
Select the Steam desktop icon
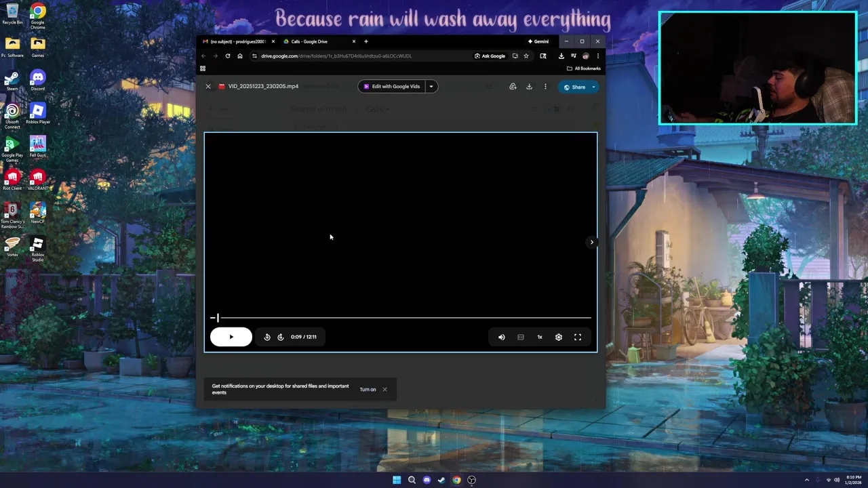pos(12,81)
